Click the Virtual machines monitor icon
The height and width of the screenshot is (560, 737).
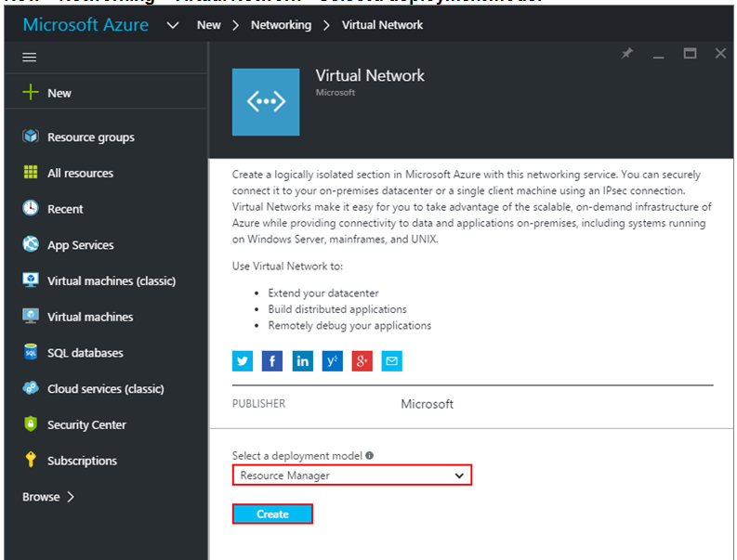click(x=31, y=316)
